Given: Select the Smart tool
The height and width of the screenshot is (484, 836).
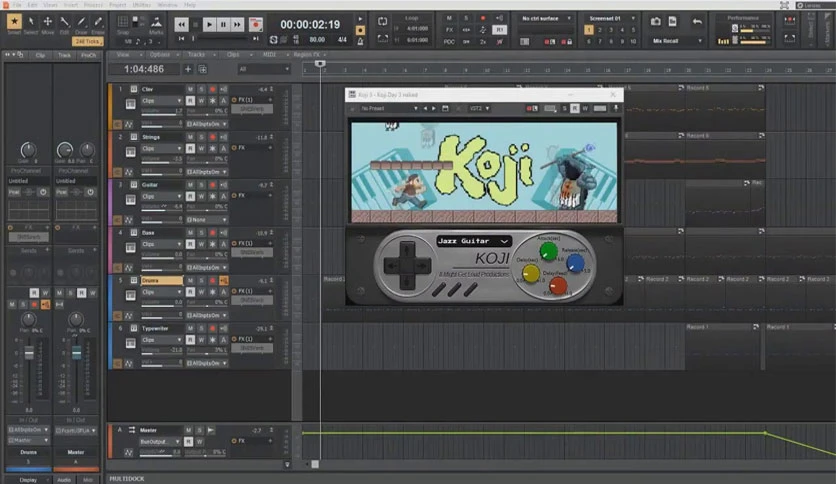Looking at the screenshot, I should (x=14, y=22).
